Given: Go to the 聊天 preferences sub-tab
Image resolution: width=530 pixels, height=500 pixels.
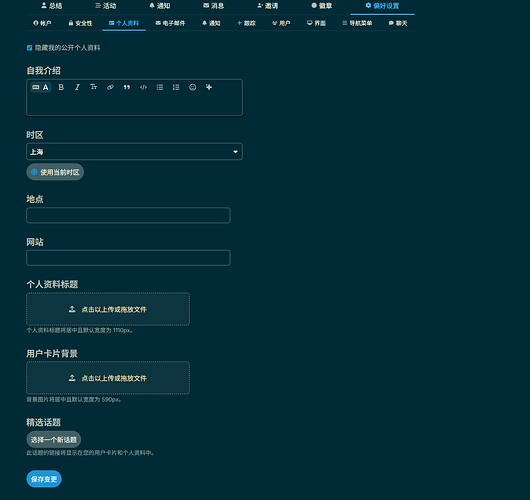Looking at the screenshot, I should tap(398, 23).
